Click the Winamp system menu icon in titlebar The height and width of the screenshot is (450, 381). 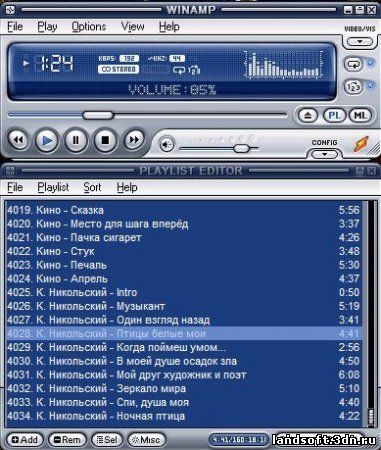10,9
